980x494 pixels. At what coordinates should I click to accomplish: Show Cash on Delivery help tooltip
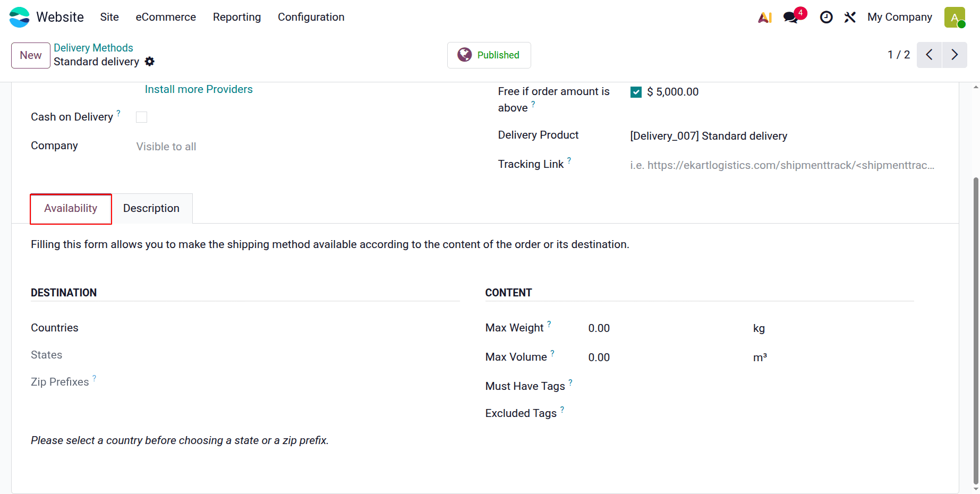[x=118, y=113]
